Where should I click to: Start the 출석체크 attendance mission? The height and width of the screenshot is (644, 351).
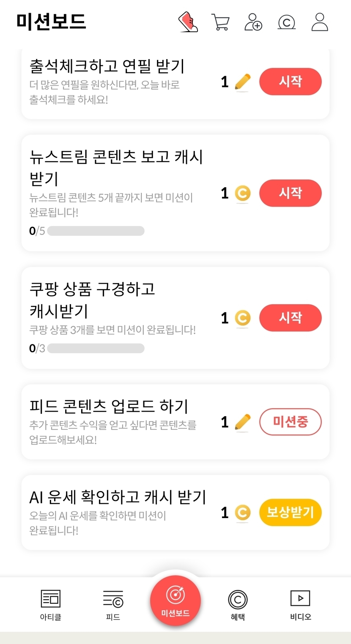pyautogui.click(x=290, y=82)
